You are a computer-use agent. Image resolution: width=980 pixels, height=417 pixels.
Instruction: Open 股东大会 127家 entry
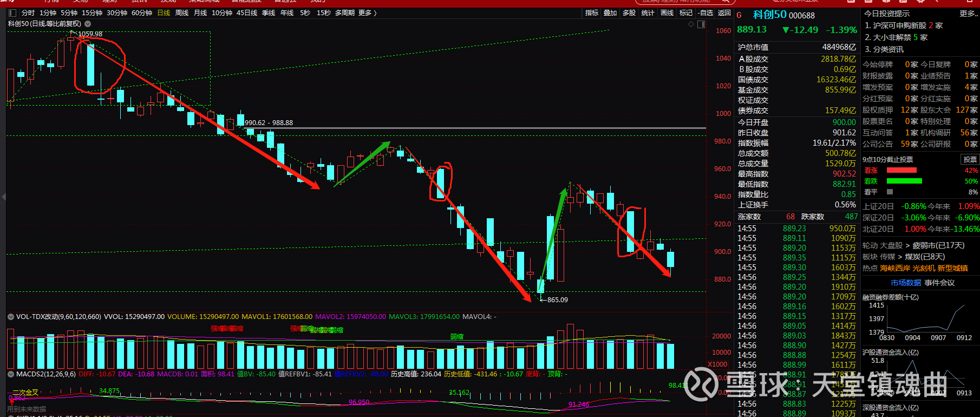click(x=949, y=110)
